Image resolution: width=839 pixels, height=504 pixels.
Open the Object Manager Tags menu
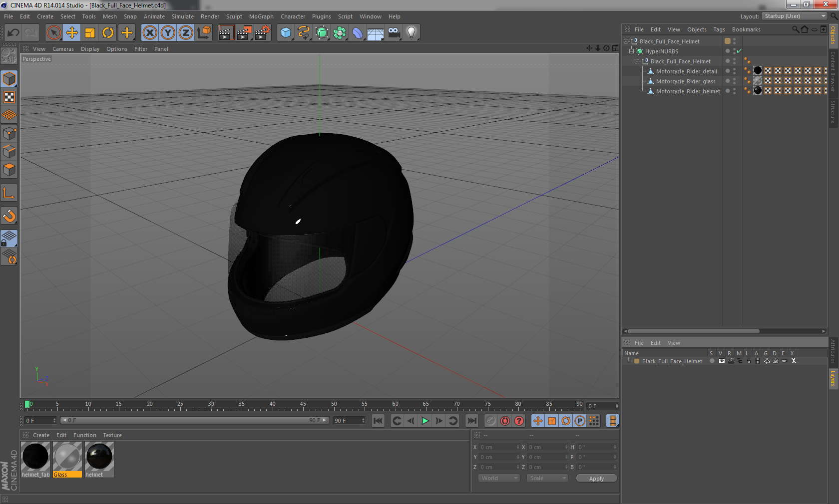pos(719,29)
